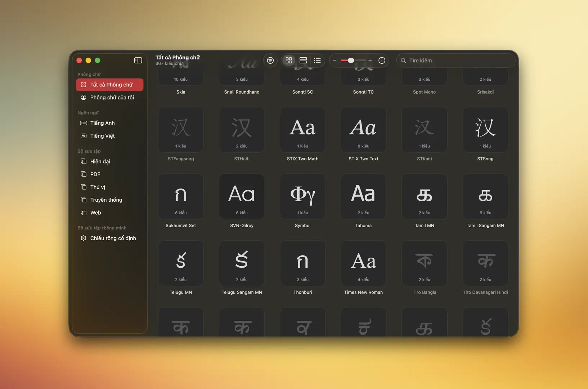Click the Snell Roundhand font name
The width and height of the screenshot is (588, 389).
242,92
